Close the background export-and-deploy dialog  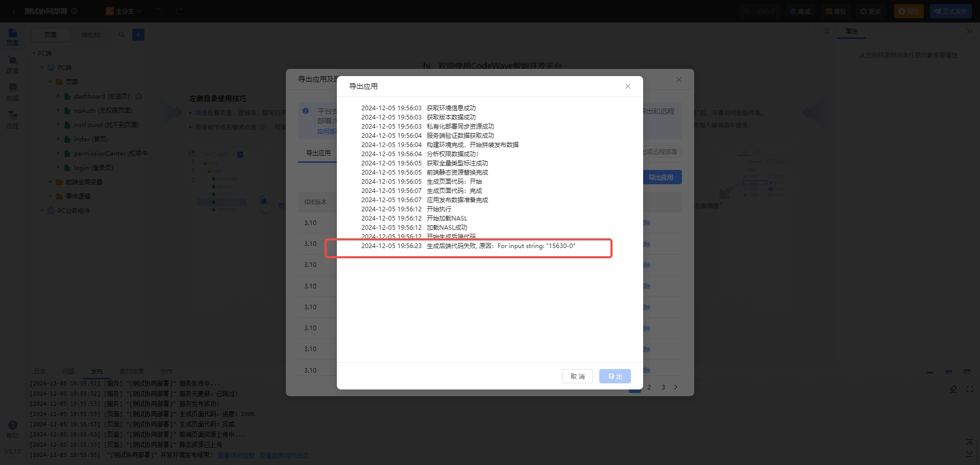tap(678, 80)
